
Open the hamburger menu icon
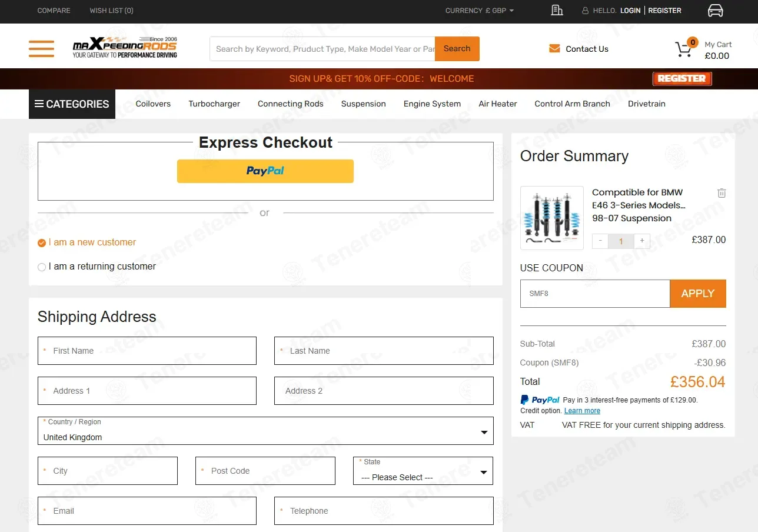point(41,49)
